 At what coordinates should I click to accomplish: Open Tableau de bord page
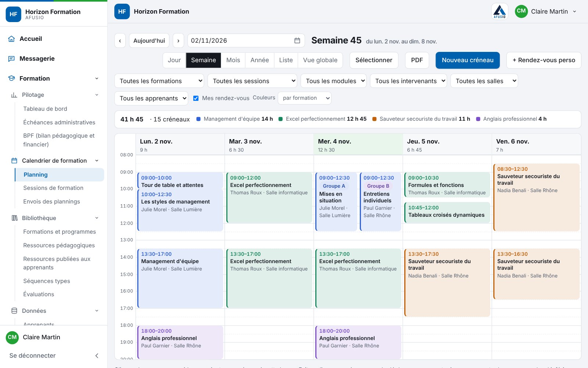tap(45, 109)
